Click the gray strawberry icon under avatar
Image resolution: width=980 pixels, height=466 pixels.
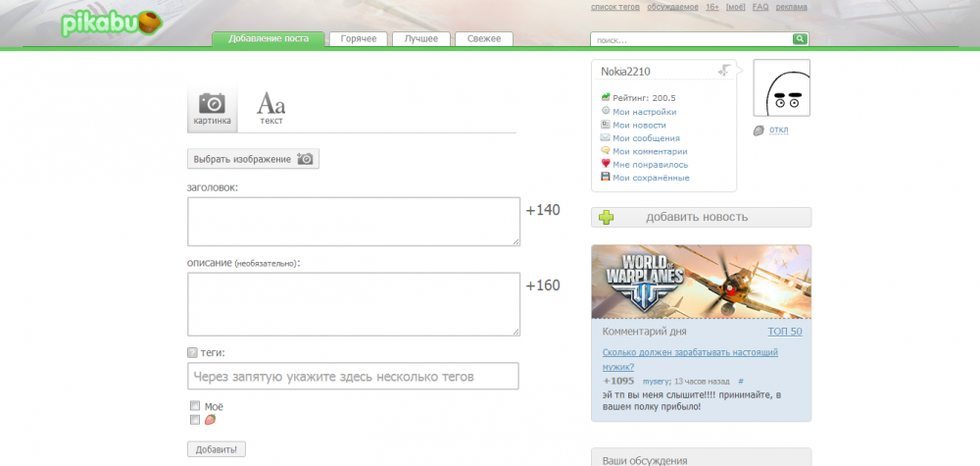759,130
